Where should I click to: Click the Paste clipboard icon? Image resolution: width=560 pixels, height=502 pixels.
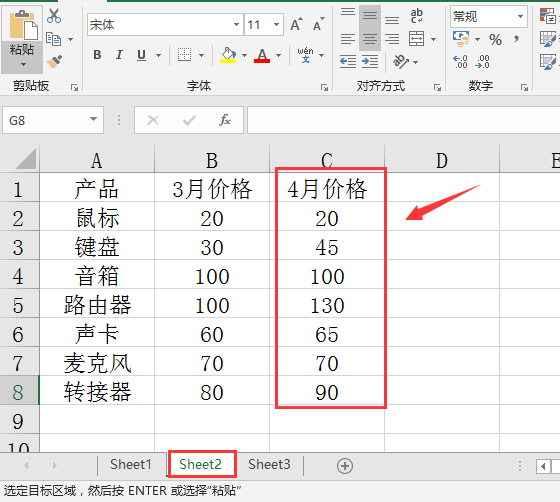[23, 24]
